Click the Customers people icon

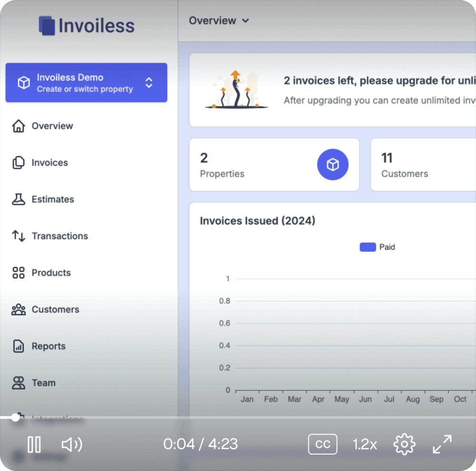click(x=19, y=310)
